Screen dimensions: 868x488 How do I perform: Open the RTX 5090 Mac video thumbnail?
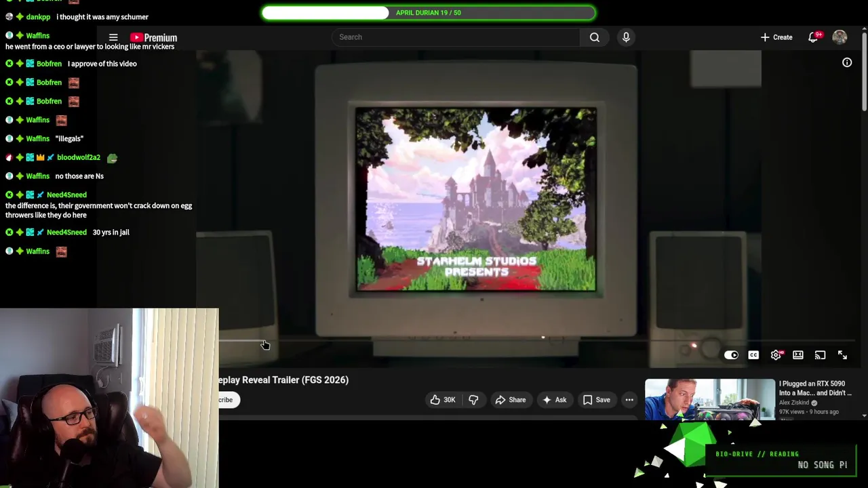(709, 400)
